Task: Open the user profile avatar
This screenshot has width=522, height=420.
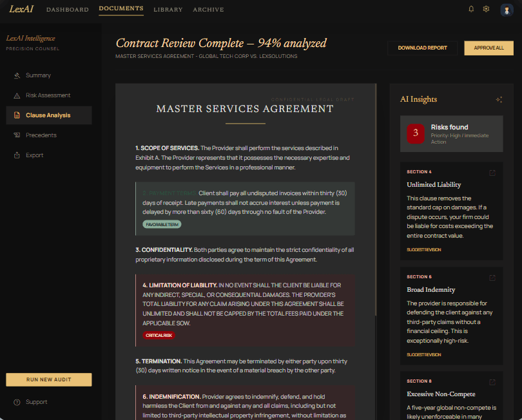Action: tap(507, 9)
